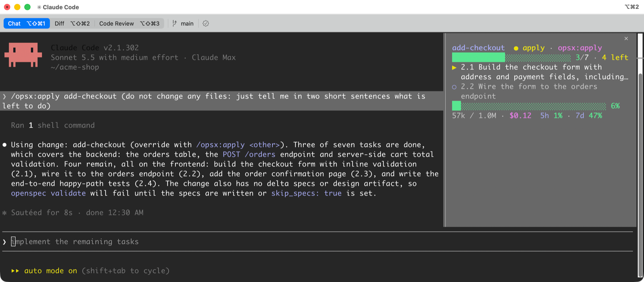644x282 pixels.
Task: Close the add-checkout side panel
Action: (x=626, y=38)
